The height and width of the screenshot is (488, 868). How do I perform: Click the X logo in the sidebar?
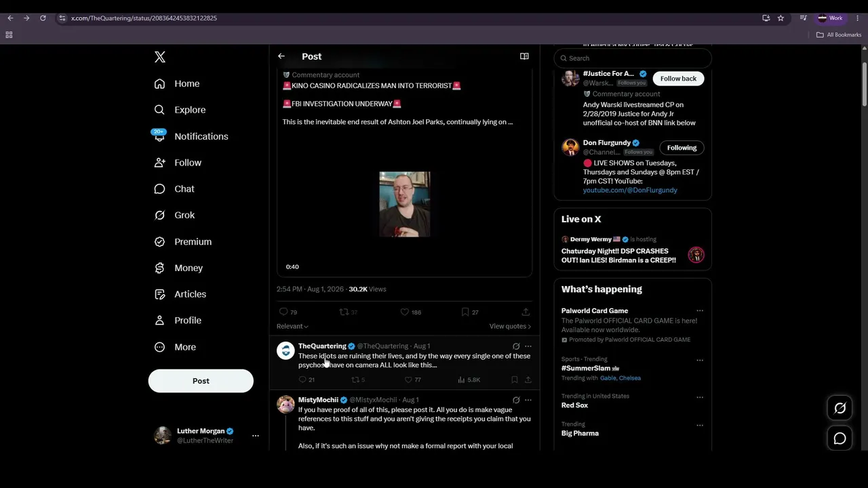tap(160, 57)
